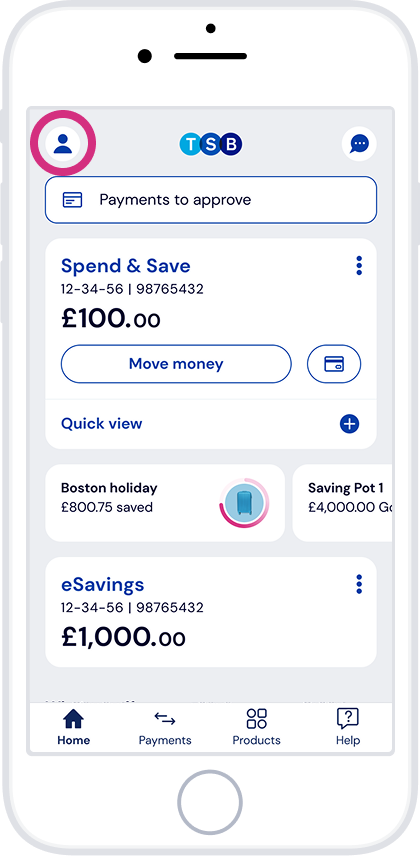Tap the TSB logo
This screenshot has width=420, height=856.
[x=210, y=144]
